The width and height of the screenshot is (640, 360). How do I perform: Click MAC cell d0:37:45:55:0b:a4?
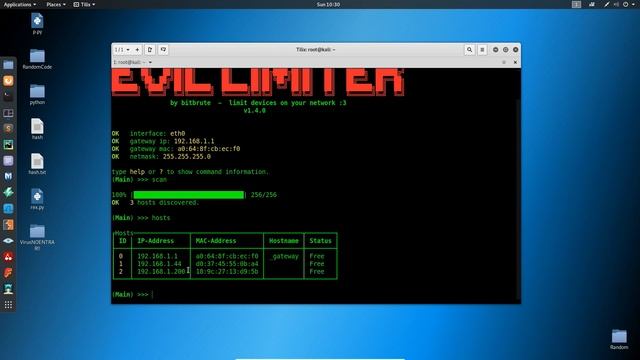[227, 264]
